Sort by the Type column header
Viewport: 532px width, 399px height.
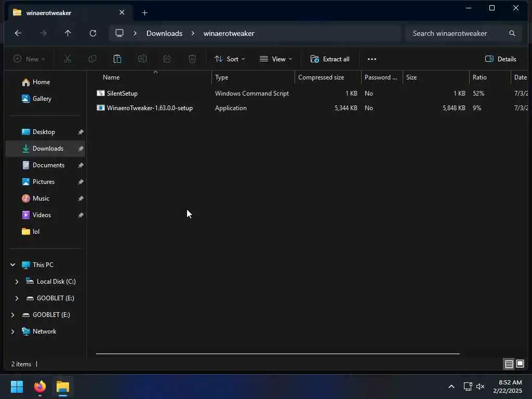pos(253,77)
